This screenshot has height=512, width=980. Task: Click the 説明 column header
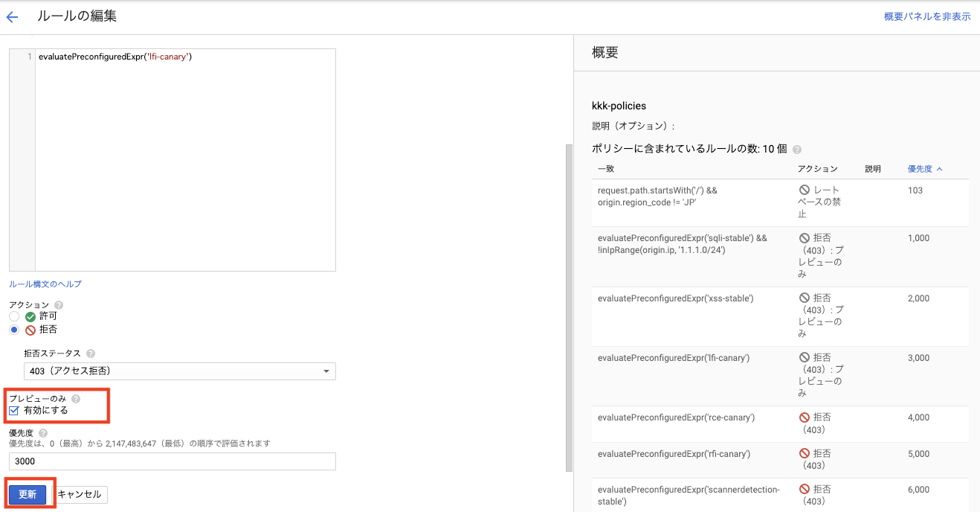tap(873, 169)
